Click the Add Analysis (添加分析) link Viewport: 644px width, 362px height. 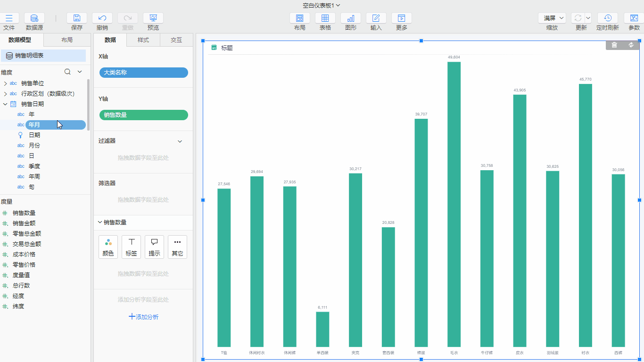143,317
